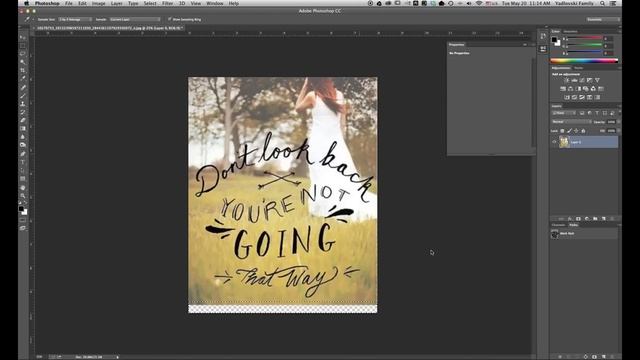Open the Image menu
Viewport: 640px width, 360px height.
pyautogui.click(x=98, y=3)
